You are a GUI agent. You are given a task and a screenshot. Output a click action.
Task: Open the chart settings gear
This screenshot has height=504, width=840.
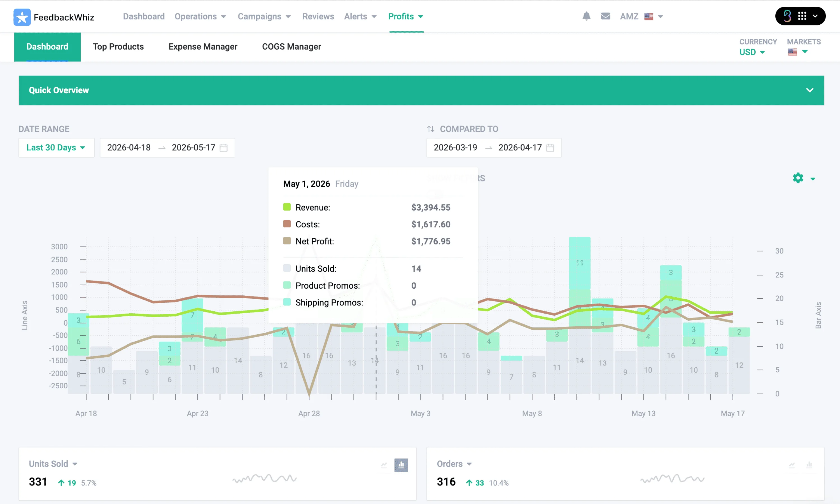coord(798,178)
